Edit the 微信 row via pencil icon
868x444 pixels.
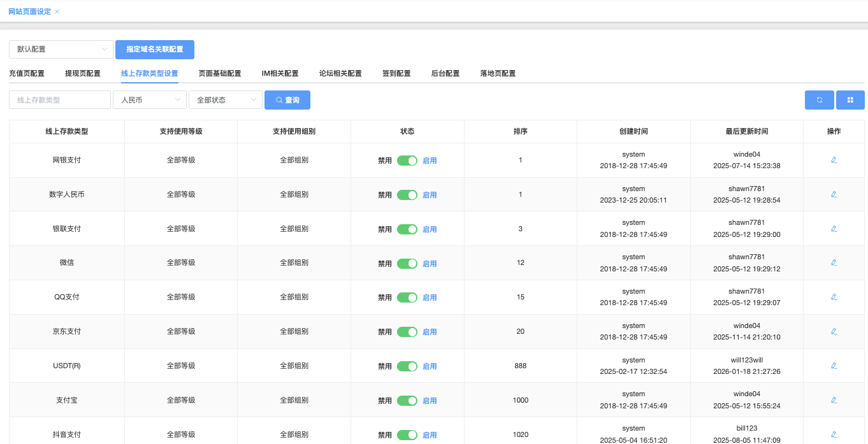click(834, 262)
